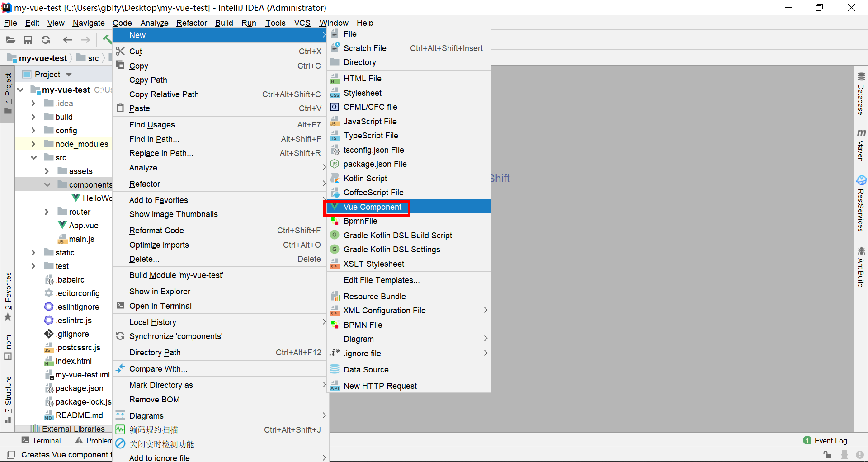Viewport: 868px width, 462px height.
Task: Expand the .idea folder
Action: tap(33, 104)
